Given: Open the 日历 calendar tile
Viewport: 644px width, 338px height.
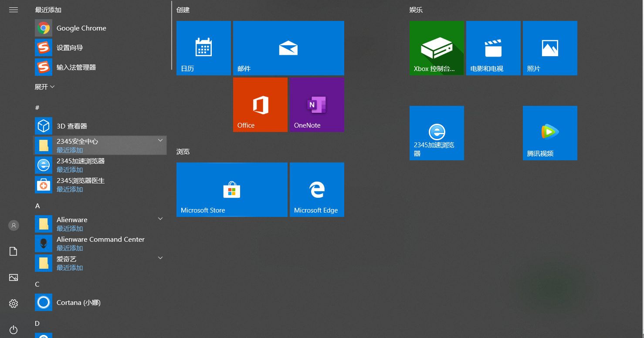Looking at the screenshot, I should (x=203, y=48).
